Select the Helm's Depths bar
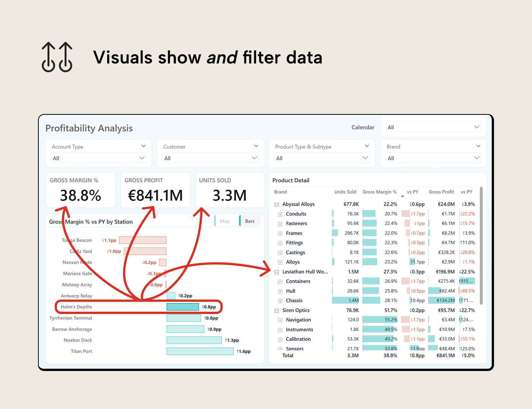This screenshot has height=409, width=532. [183, 306]
